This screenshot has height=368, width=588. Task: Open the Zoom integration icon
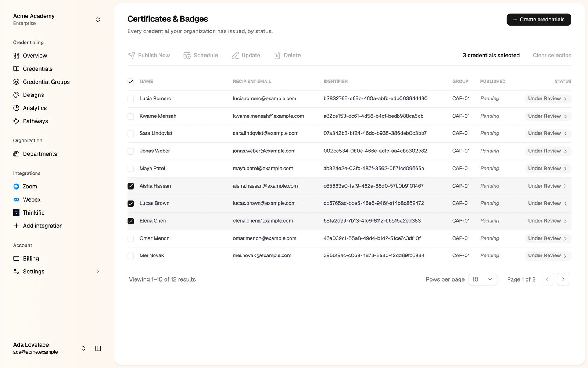pos(16,187)
